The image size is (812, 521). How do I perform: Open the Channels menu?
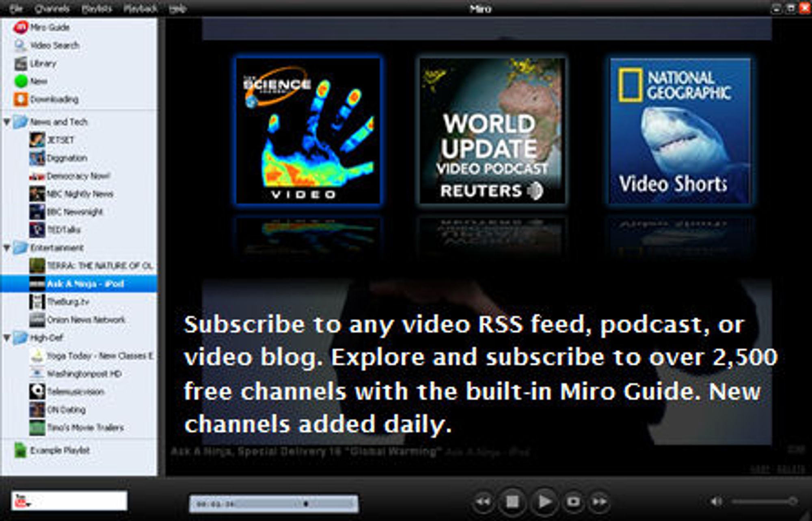(x=52, y=9)
